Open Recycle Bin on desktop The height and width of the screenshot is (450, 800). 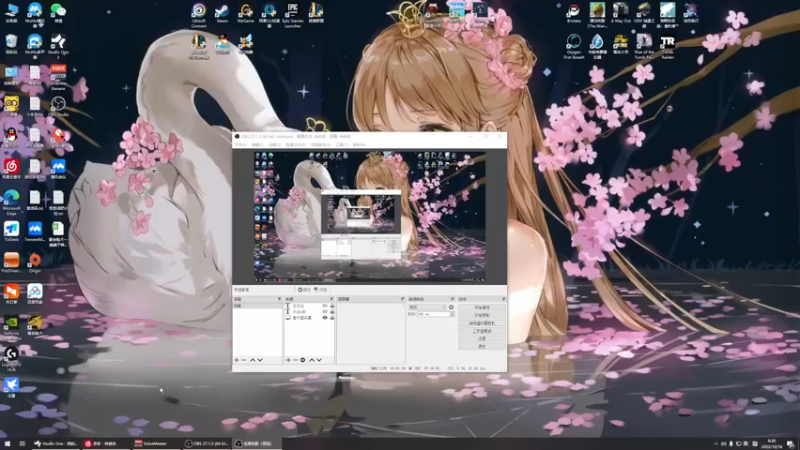pyautogui.click(x=11, y=44)
